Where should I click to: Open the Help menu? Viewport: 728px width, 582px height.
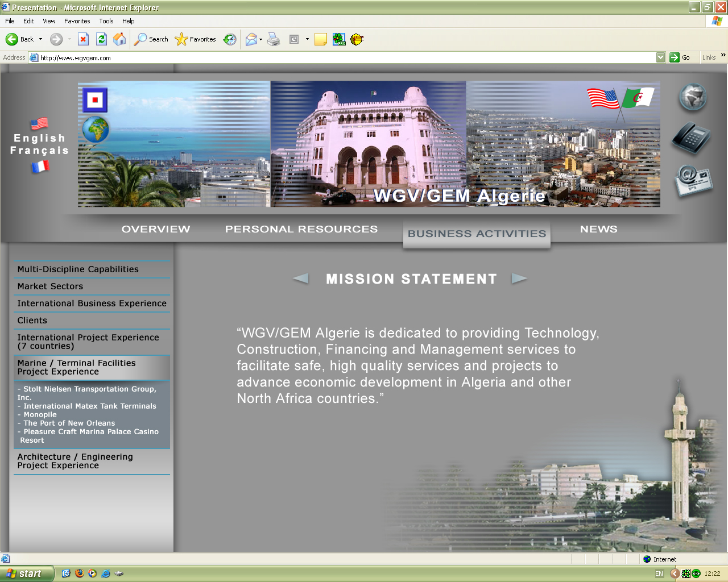[129, 21]
